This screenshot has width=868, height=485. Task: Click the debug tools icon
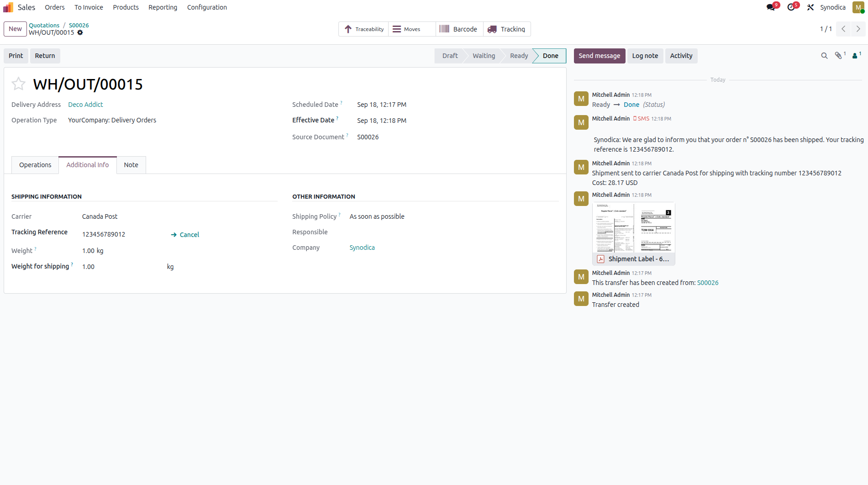tap(810, 7)
